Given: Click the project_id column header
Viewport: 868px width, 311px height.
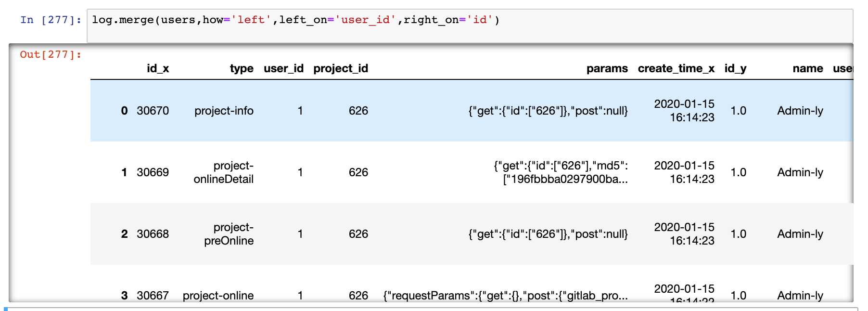Looking at the screenshot, I should (341, 69).
